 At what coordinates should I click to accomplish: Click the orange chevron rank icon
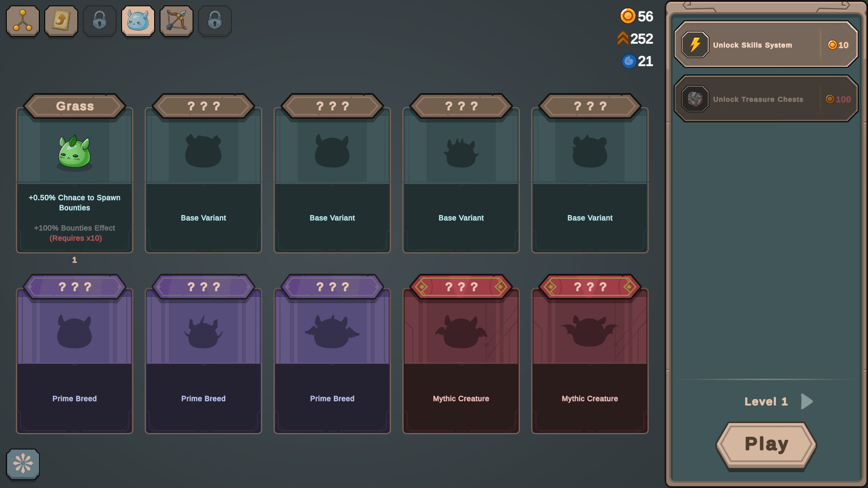coord(623,39)
